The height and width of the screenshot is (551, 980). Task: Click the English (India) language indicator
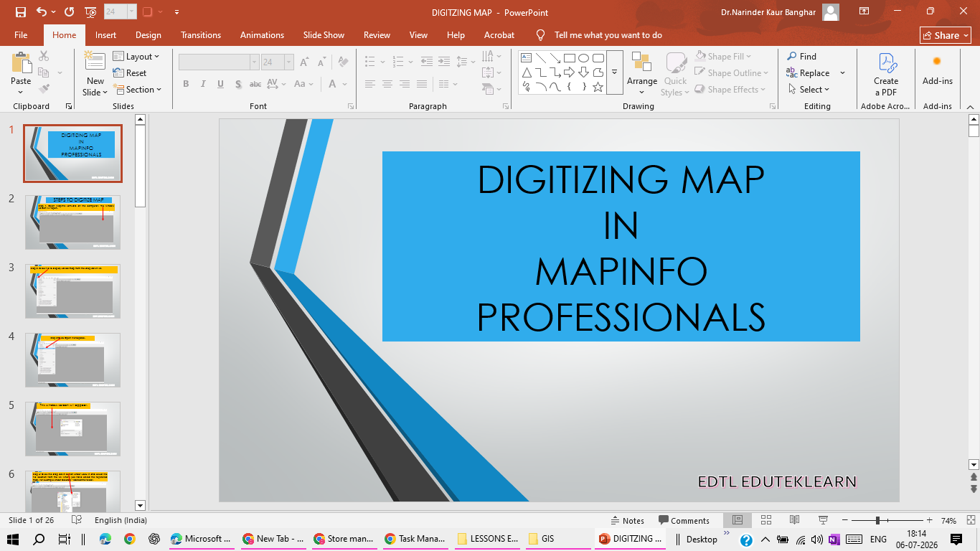(x=121, y=520)
